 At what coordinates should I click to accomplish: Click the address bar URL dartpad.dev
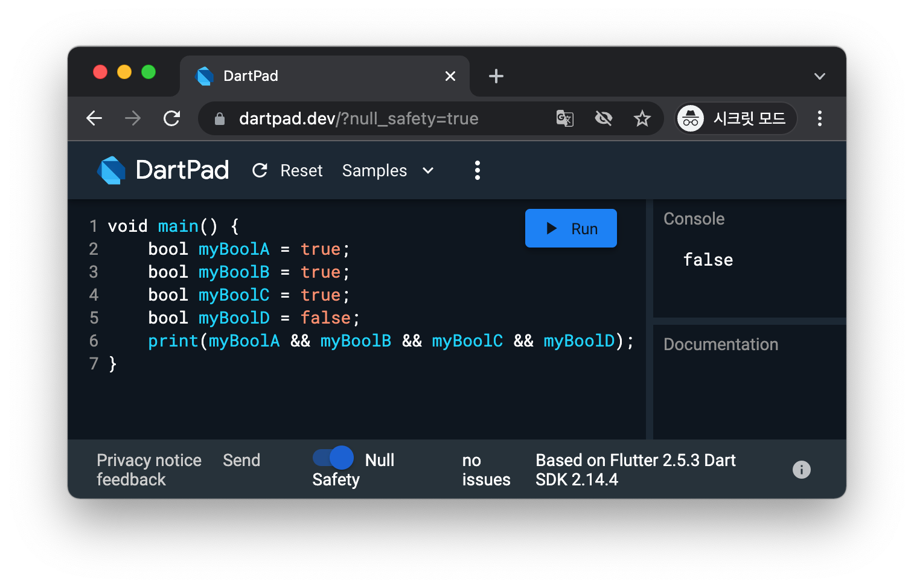[359, 118]
